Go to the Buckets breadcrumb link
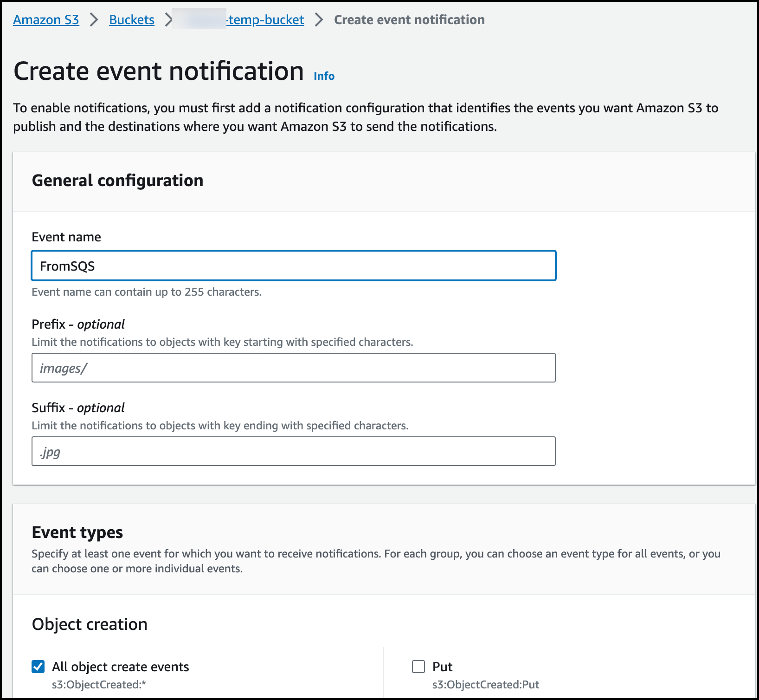The width and height of the screenshot is (759, 700). tap(132, 20)
